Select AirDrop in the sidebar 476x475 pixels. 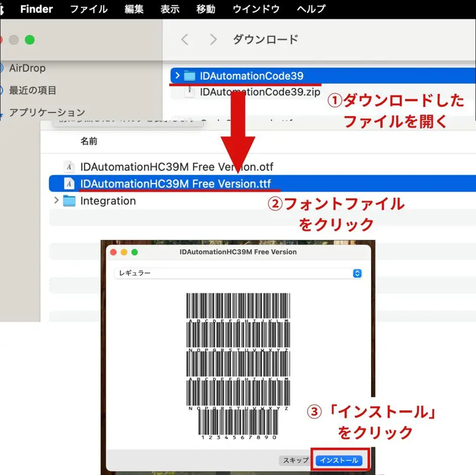click(x=27, y=68)
